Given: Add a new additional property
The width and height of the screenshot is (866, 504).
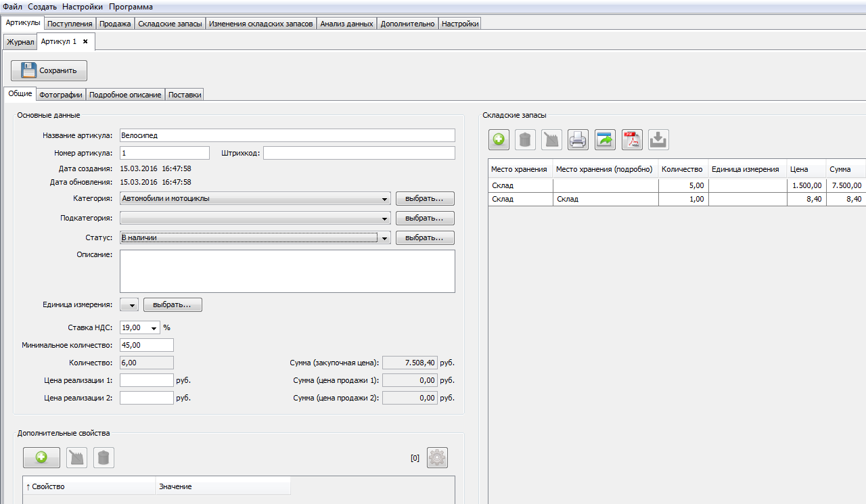Looking at the screenshot, I should point(41,458).
